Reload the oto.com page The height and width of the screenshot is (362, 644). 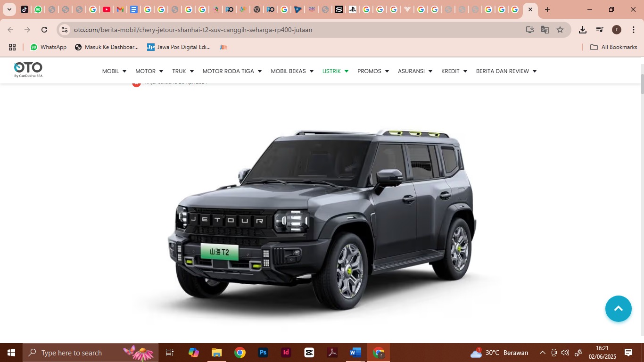44,30
